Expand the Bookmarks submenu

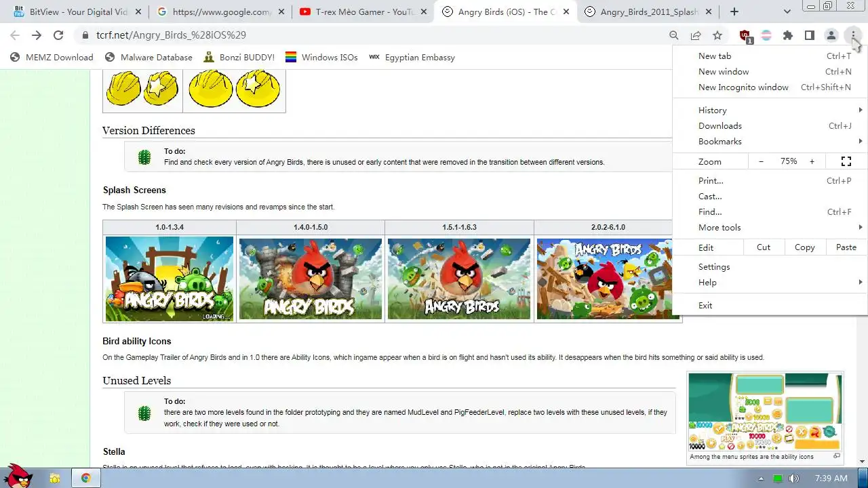tap(770, 142)
